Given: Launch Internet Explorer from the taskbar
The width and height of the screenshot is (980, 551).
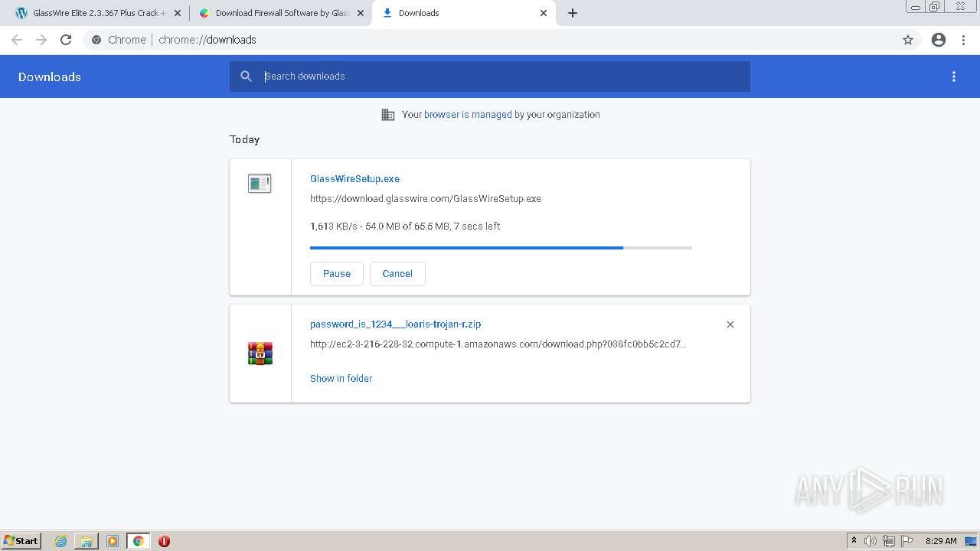Looking at the screenshot, I should (x=61, y=541).
